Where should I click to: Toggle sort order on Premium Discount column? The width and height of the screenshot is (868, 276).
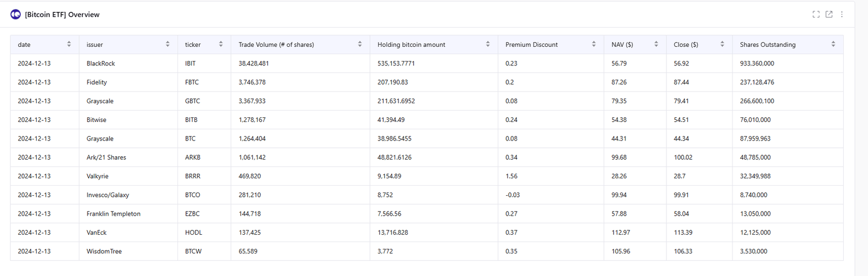pyautogui.click(x=594, y=44)
